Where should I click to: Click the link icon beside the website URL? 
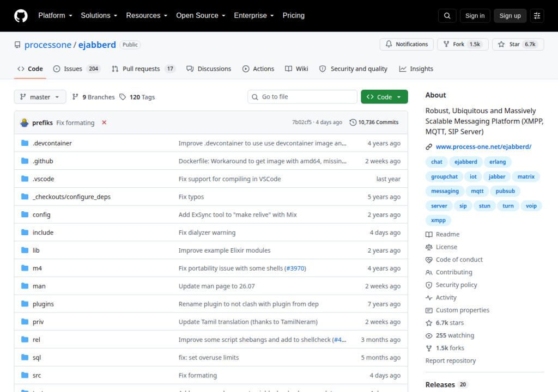(429, 146)
